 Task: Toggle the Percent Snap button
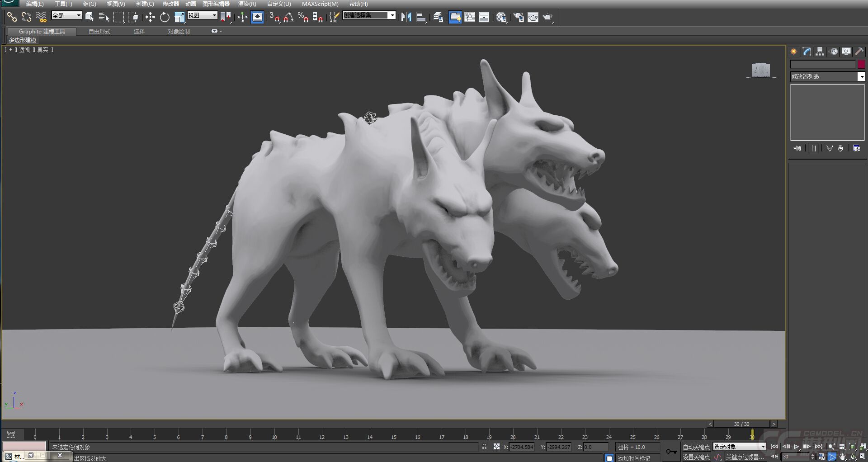click(x=303, y=17)
